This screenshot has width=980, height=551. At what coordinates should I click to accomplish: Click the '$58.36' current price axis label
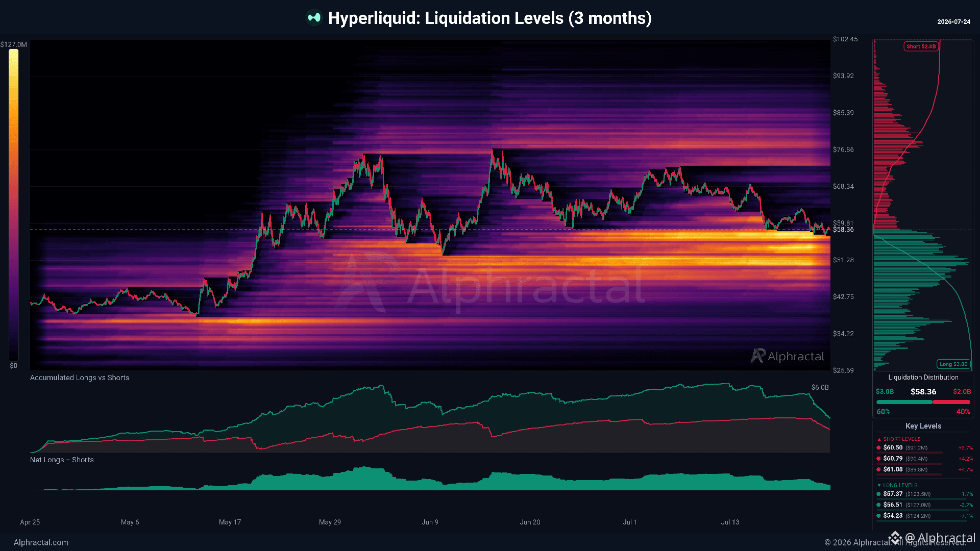(843, 230)
